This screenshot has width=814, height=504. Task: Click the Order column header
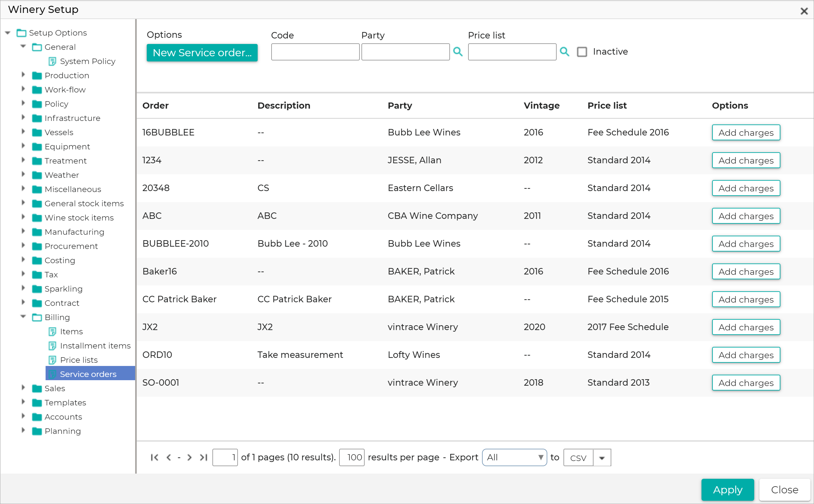point(155,106)
